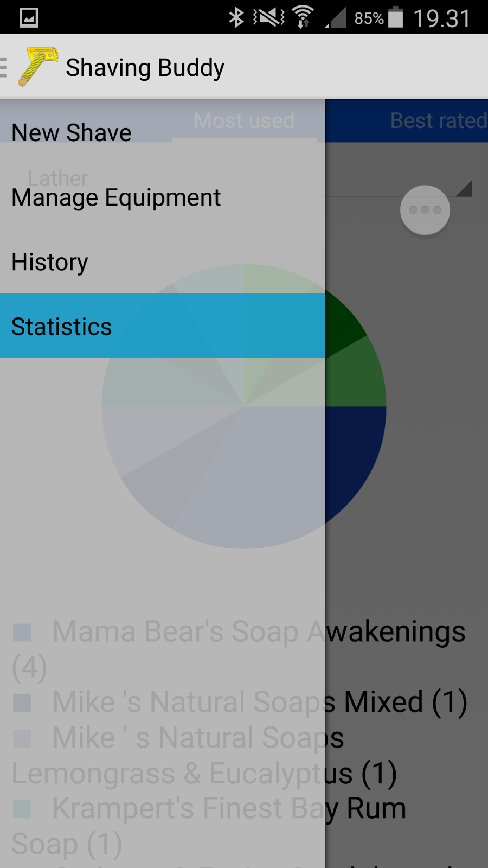488x868 pixels.
Task: Tap the screenshot notification icon
Action: point(29,17)
